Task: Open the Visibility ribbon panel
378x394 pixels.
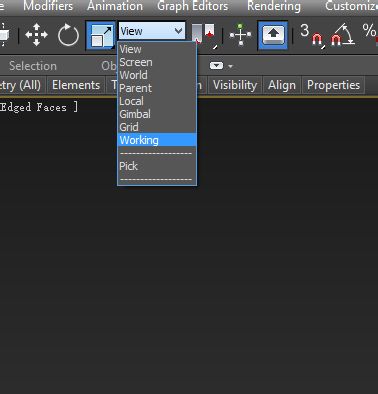Action: (235, 85)
